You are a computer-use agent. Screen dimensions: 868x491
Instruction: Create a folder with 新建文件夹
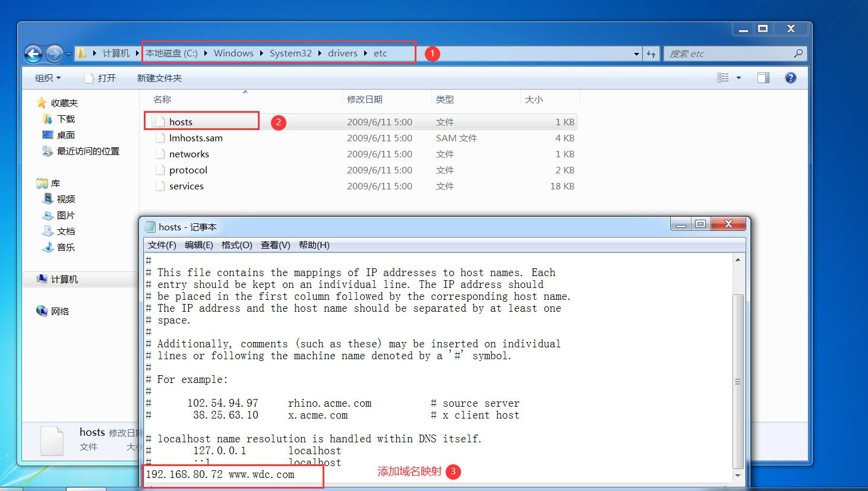tap(159, 78)
